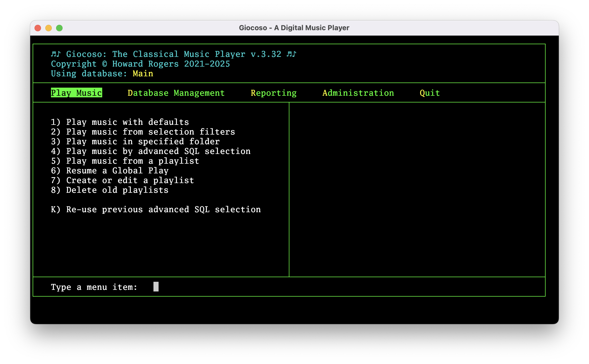Select 'Play music in specified folder'

point(135,141)
